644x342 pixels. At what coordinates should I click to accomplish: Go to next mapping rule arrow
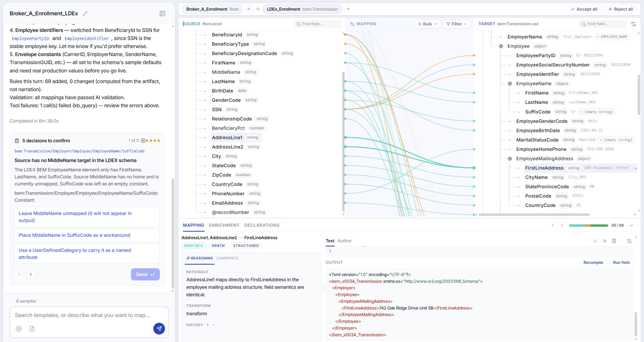[x=562, y=225]
